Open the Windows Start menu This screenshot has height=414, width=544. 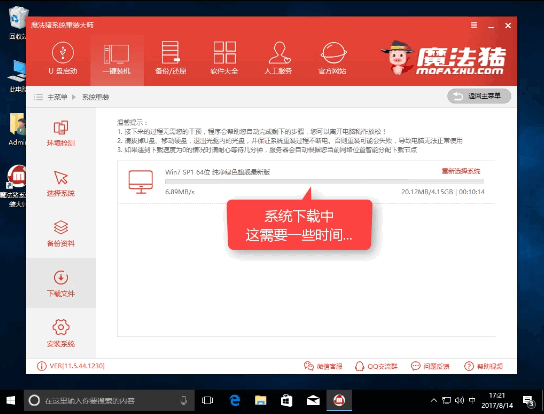[11, 401]
